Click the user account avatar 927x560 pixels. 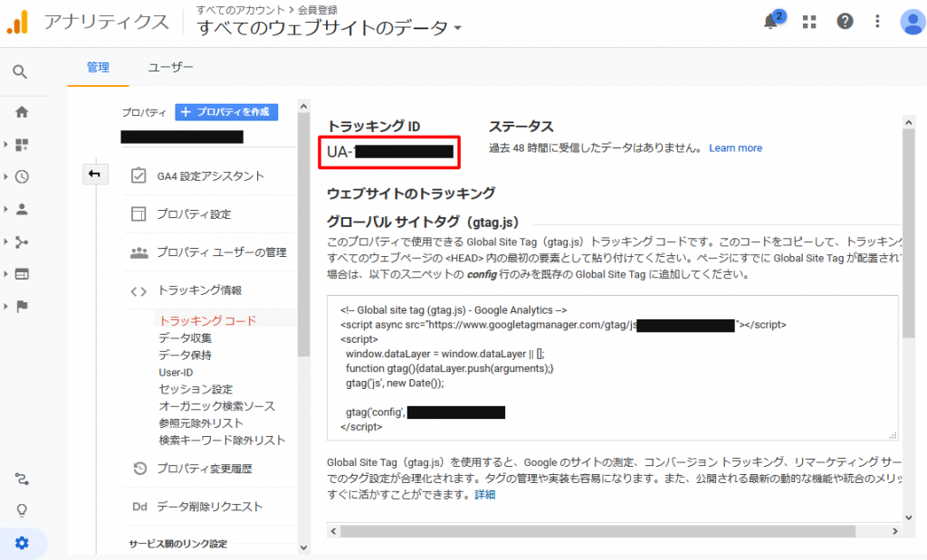[x=912, y=22]
